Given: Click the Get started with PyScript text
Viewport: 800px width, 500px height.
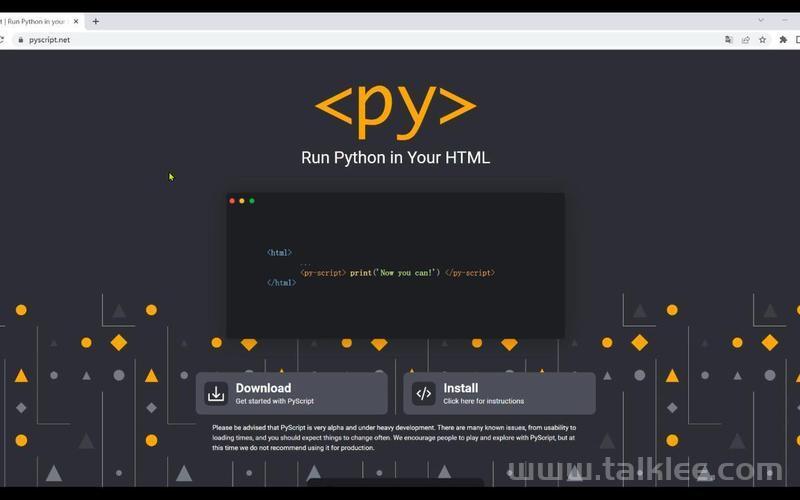Looking at the screenshot, I should [x=274, y=401].
